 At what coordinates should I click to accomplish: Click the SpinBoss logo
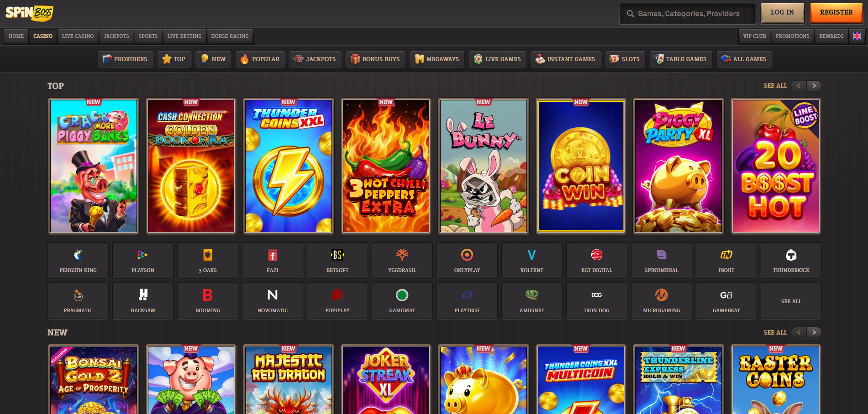coord(29,13)
